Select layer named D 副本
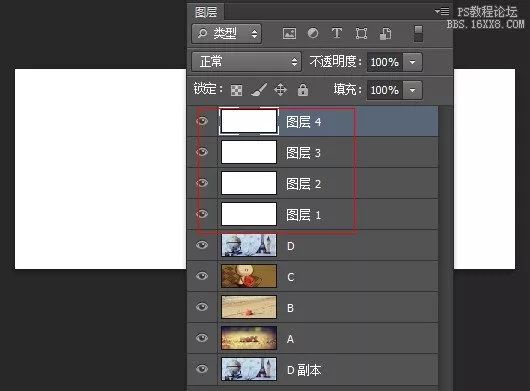530x391 pixels. point(304,370)
